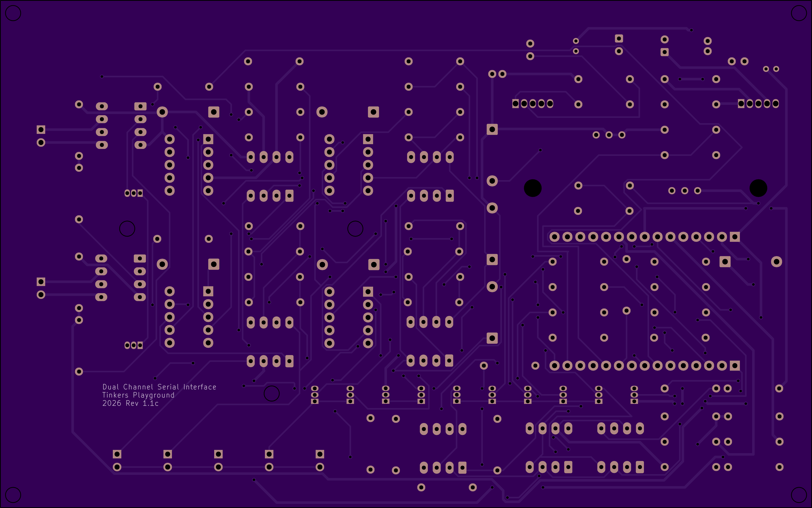Click the "2026 Rev 1.1c" revision text
812x508 pixels.
click(130, 403)
